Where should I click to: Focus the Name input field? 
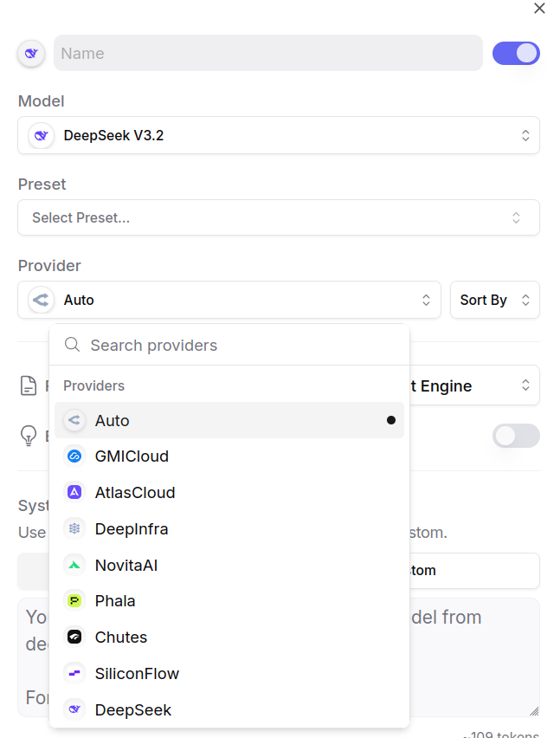pyautogui.click(x=268, y=54)
